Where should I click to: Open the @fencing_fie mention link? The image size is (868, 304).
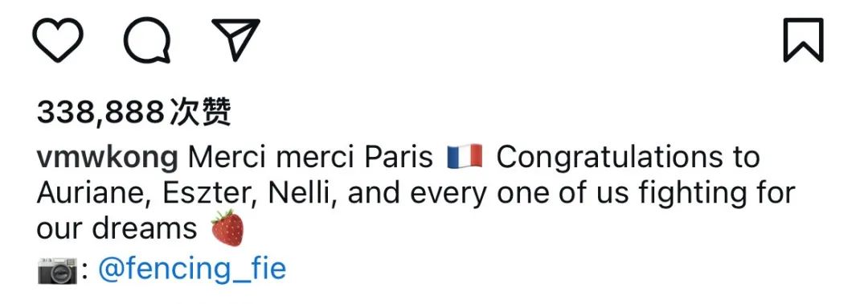pyautogui.click(x=192, y=269)
